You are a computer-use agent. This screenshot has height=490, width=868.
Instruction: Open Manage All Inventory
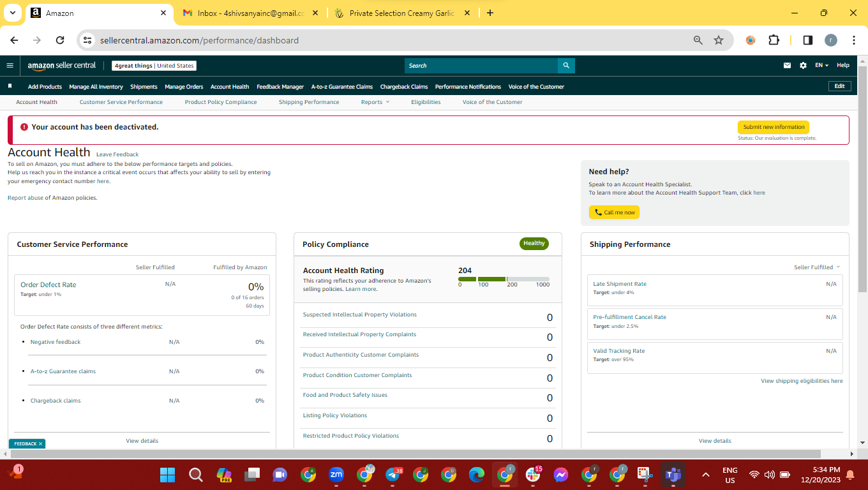click(96, 87)
